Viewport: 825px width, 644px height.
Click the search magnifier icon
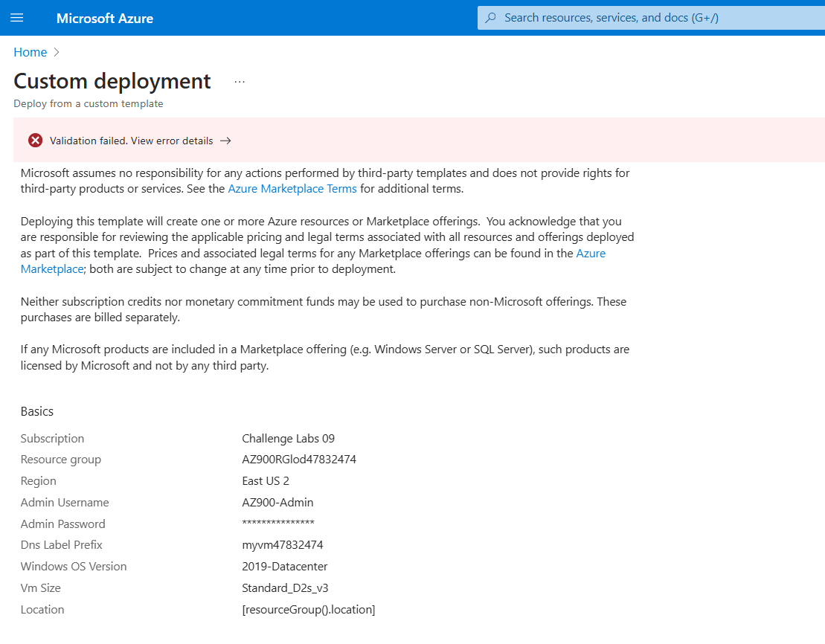(x=491, y=18)
